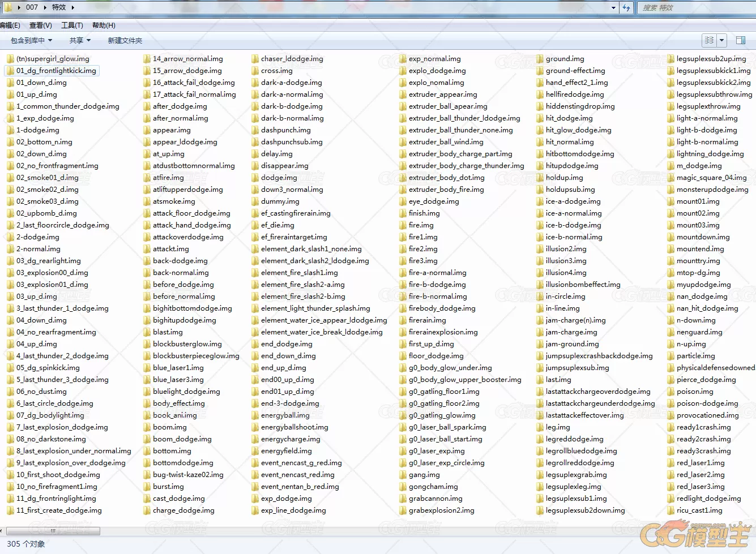
Task: Select folder icon of 14_arrow_normal.img
Action: (x=147, y=59)
